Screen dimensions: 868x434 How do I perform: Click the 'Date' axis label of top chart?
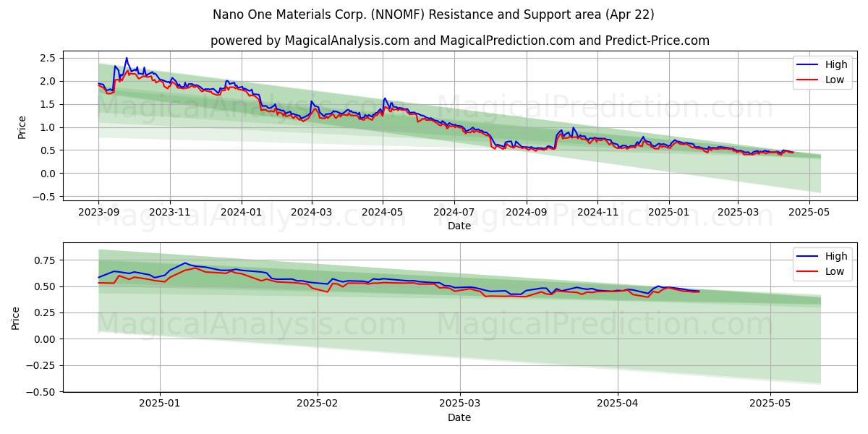459,226
